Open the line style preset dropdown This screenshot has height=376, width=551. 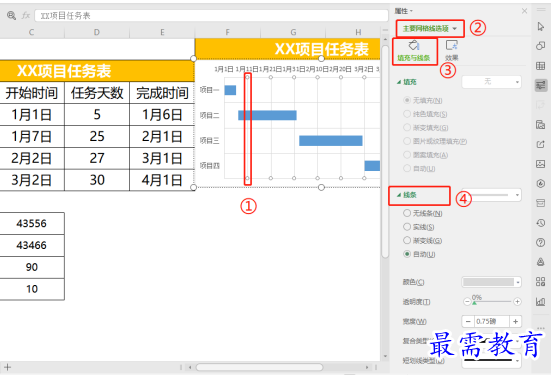click(491, 195)
